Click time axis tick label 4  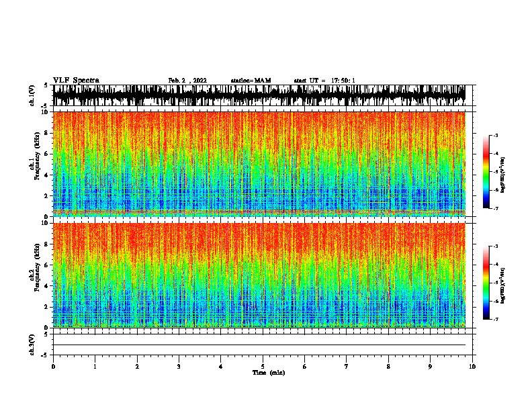tap(221, 367)
